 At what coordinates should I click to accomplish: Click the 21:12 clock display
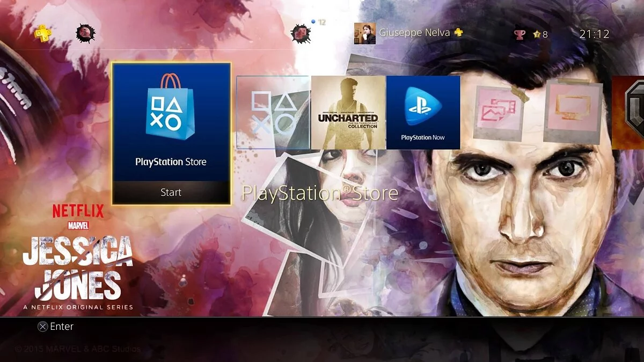(x=595, y=34)
